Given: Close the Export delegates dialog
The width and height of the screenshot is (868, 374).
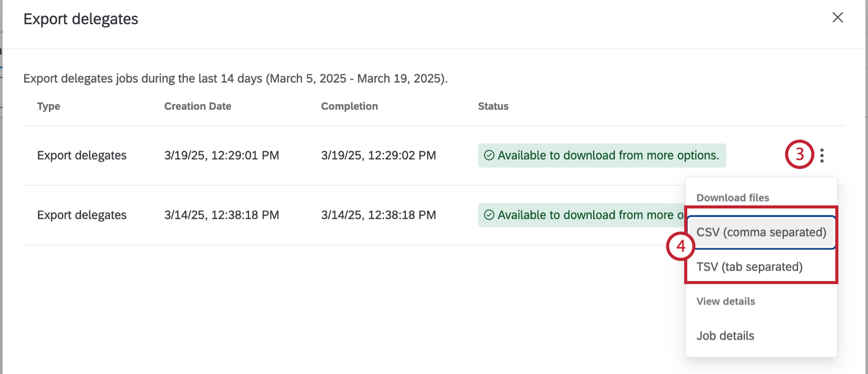Looking at the screenshot, I should [x=837, y=18].
